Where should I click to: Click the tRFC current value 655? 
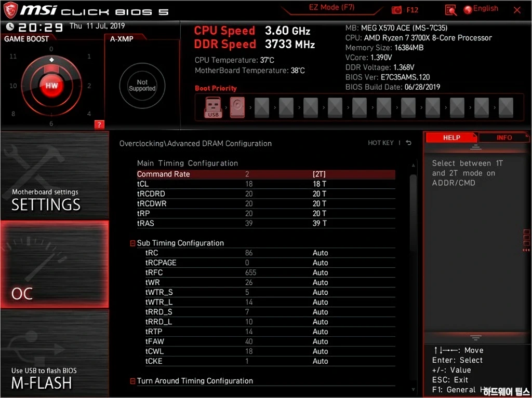click(x=250, y=272)
